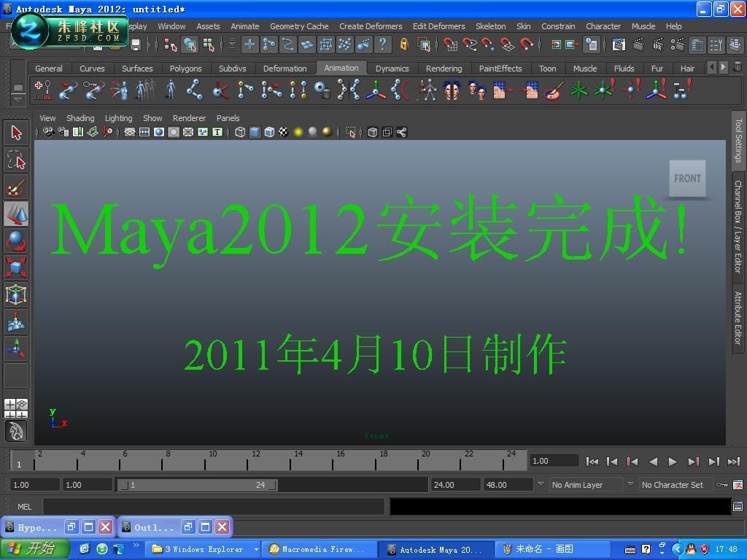Click the right shelf tab scroll arrow
The width and height of the screenshot is (747, 560).
(723, 67)
